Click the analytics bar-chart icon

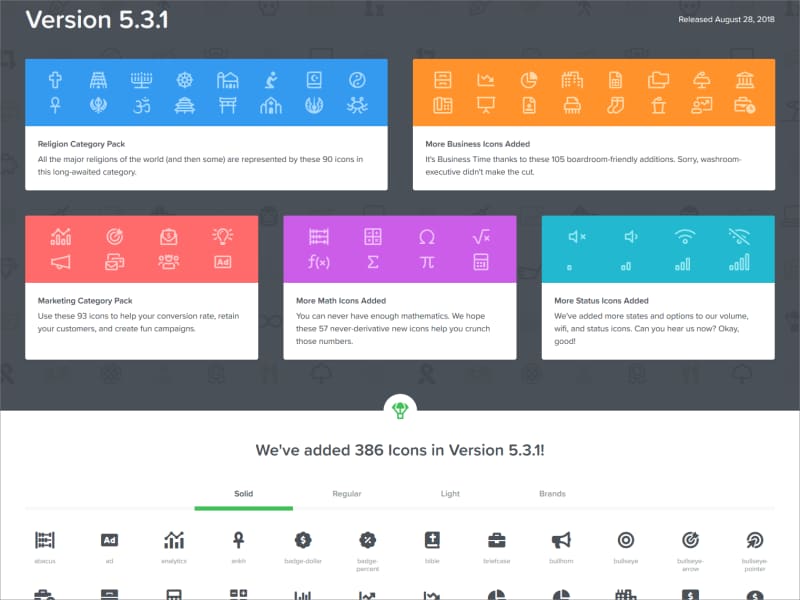172,540
